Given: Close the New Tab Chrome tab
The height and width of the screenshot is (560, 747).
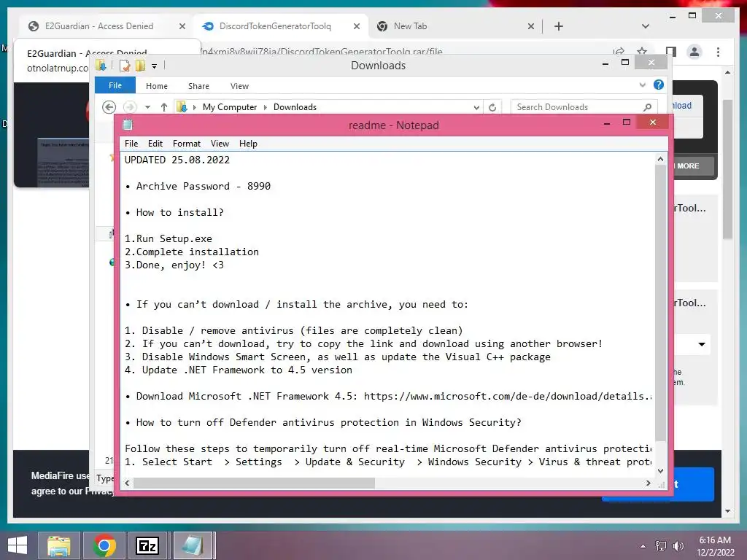Looking at the screenshot, I should tap(531, 26).
